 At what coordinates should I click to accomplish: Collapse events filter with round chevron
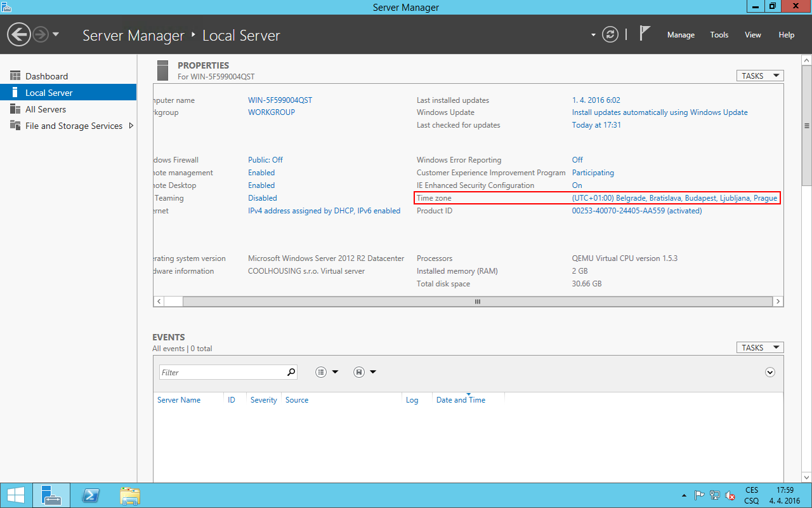click(770, 372)
